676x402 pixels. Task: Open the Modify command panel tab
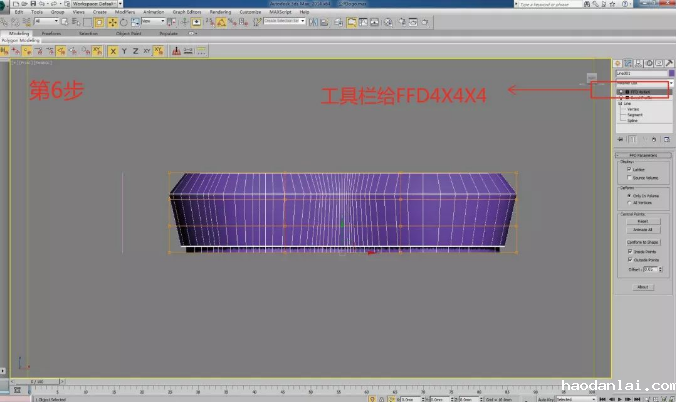point(628,63)
